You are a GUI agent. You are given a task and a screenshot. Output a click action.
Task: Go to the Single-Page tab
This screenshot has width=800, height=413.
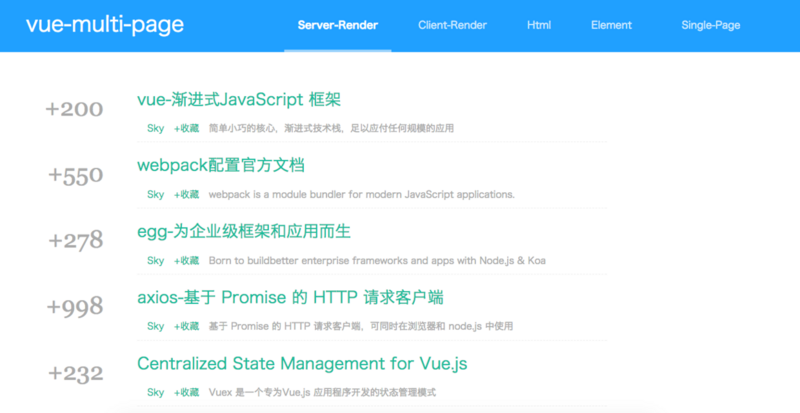click(711, 25)
